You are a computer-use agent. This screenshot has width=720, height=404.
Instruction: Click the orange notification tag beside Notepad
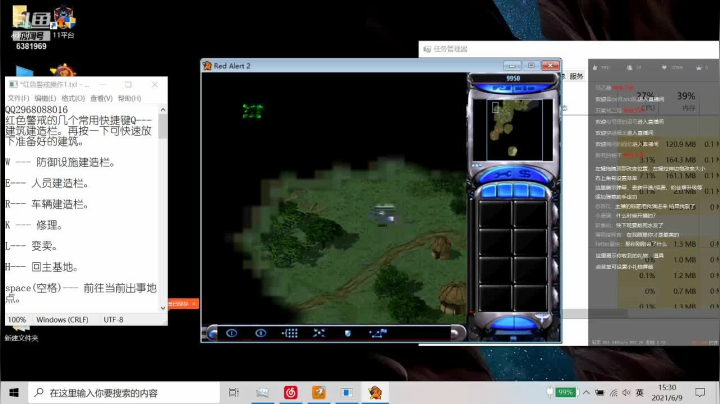(x=183, y=304)
